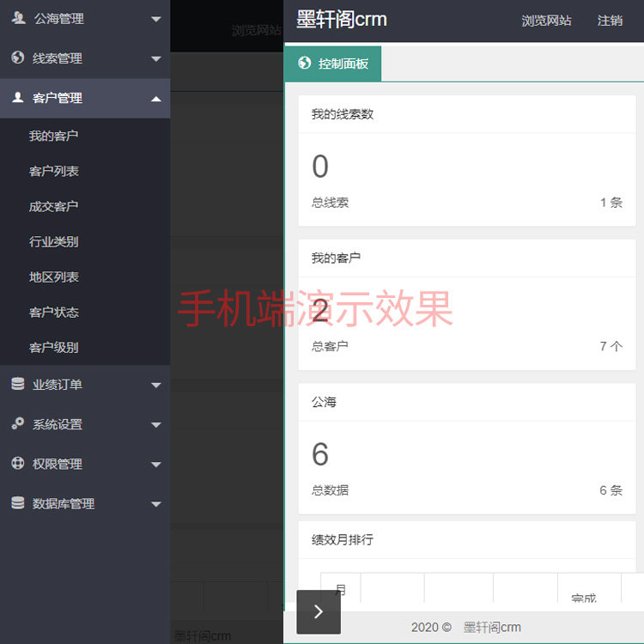Viewport: 644px width, 644px height.
Task: Click the 线索管理 globe icon
Action: (x=18, y=58)
